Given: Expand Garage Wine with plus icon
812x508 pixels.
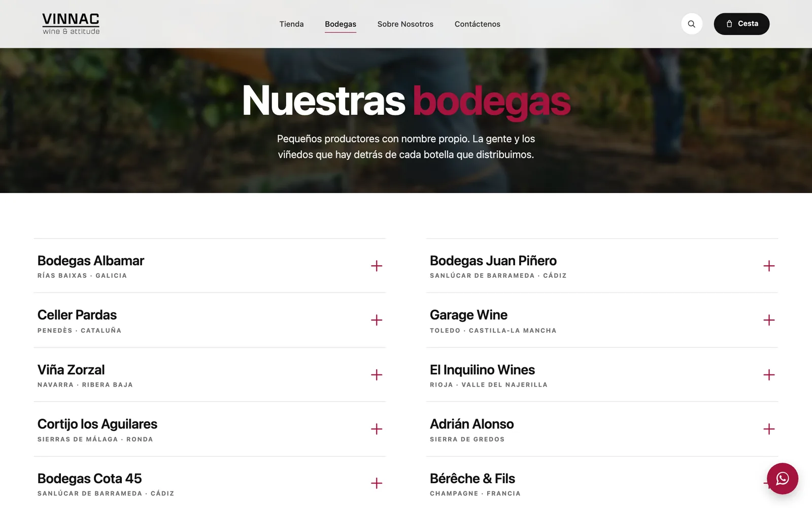Looking at the screenshot, I should 769,320.
